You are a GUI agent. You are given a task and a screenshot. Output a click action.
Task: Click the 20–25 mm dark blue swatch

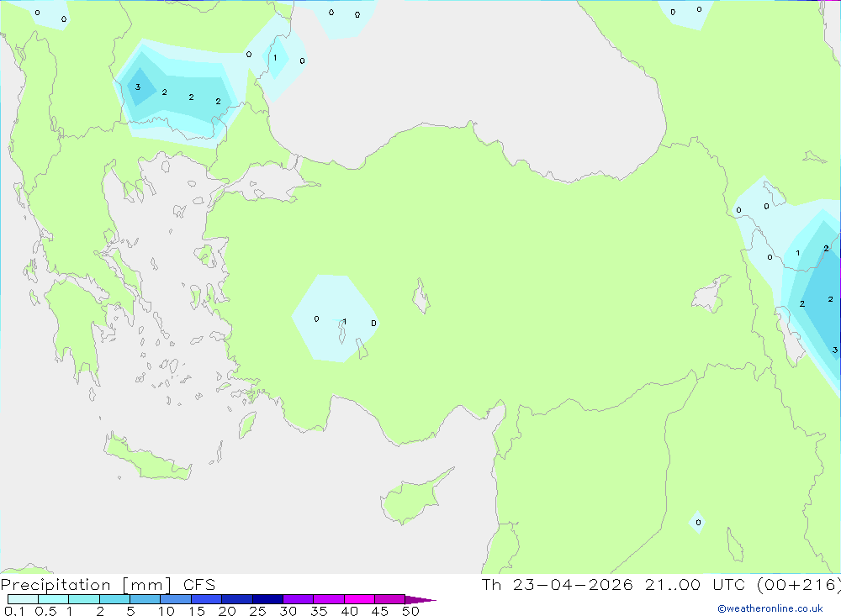236,599
